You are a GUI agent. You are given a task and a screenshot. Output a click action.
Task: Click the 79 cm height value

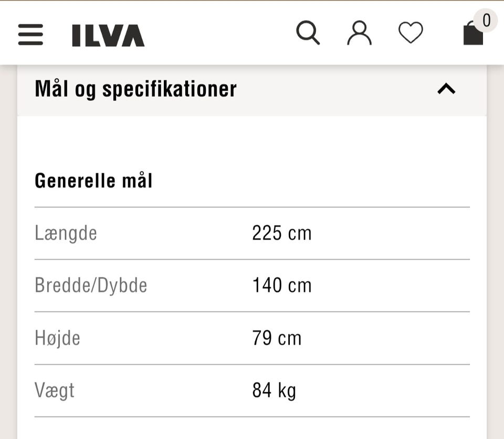[277, 338]
